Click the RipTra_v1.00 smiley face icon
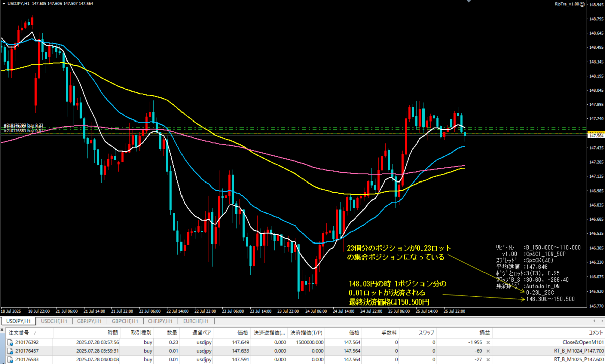The image size is (605, 364). tap(583, 4)
